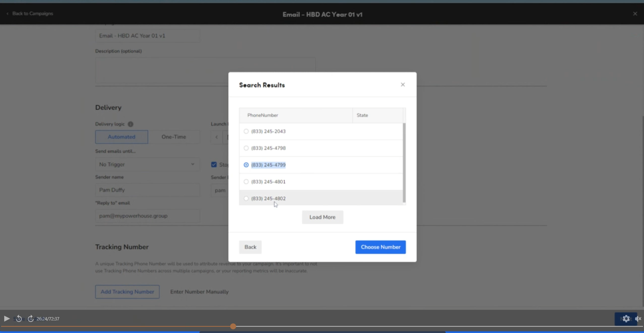Image resolution: width=644 pixels, height=333 pixels.
Task: Click Enter Number Manually link
Action: pos(199,292)
